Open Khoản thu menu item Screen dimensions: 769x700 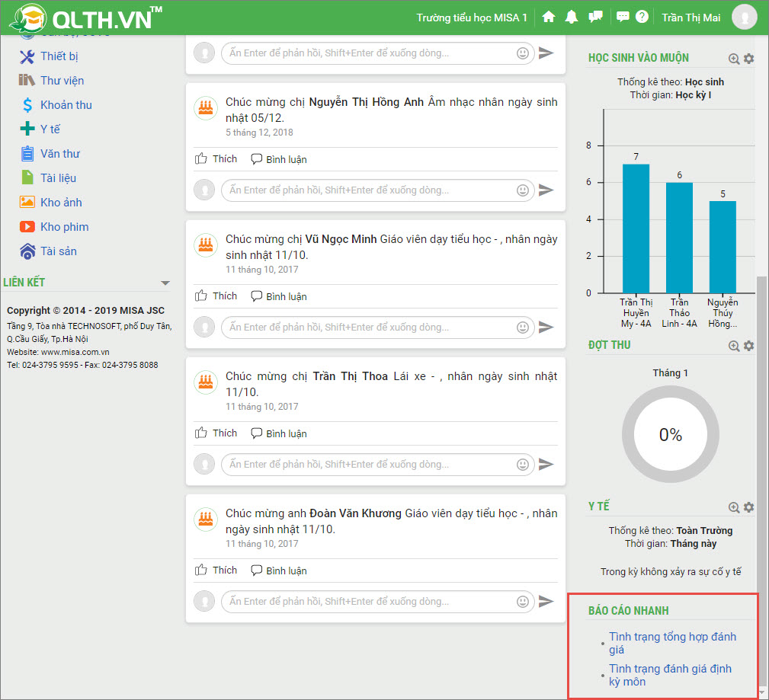(x=66, y=105)
